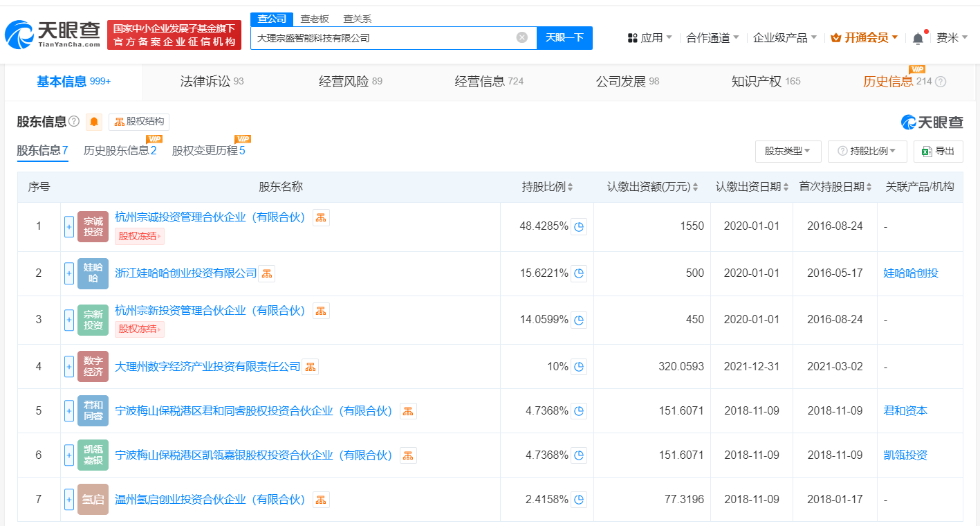
Task: Click the 导出 export button
Action: click(x=938, y=151)
